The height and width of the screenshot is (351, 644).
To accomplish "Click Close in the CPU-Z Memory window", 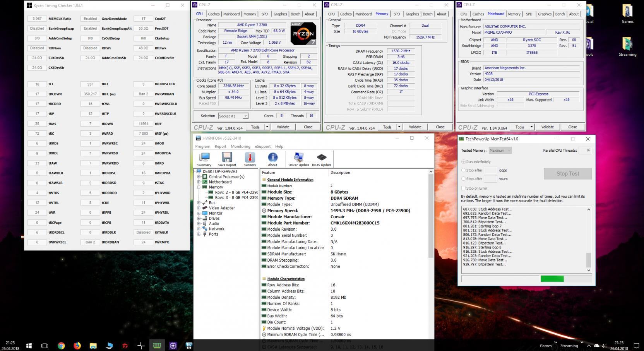I will click(x=440, y=127).
